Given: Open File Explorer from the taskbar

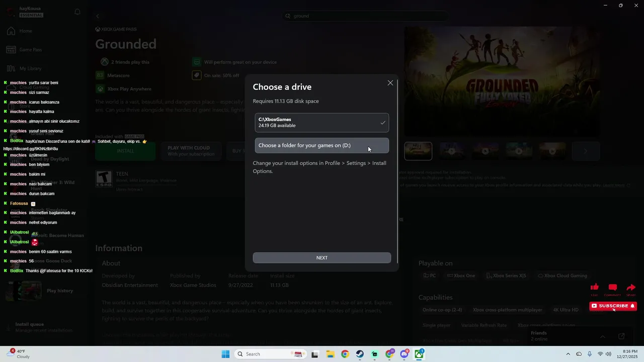Looking at the screenshot, I should tap(330, 354).
